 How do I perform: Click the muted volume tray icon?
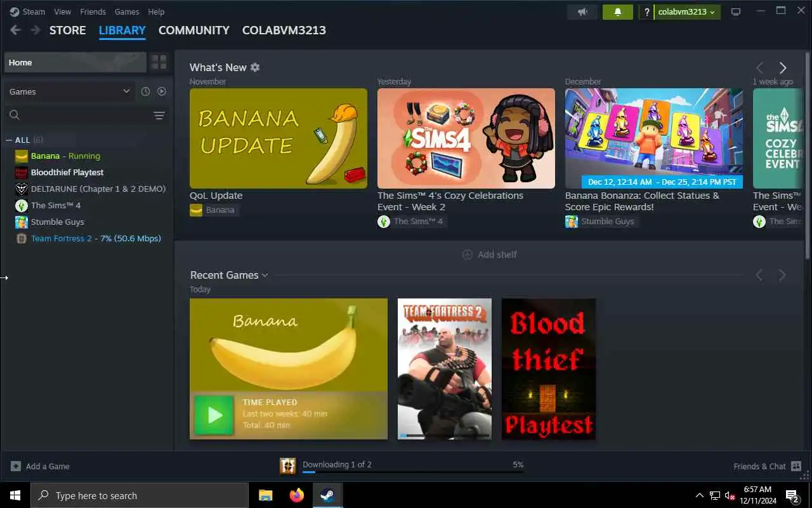click(729, 495)
